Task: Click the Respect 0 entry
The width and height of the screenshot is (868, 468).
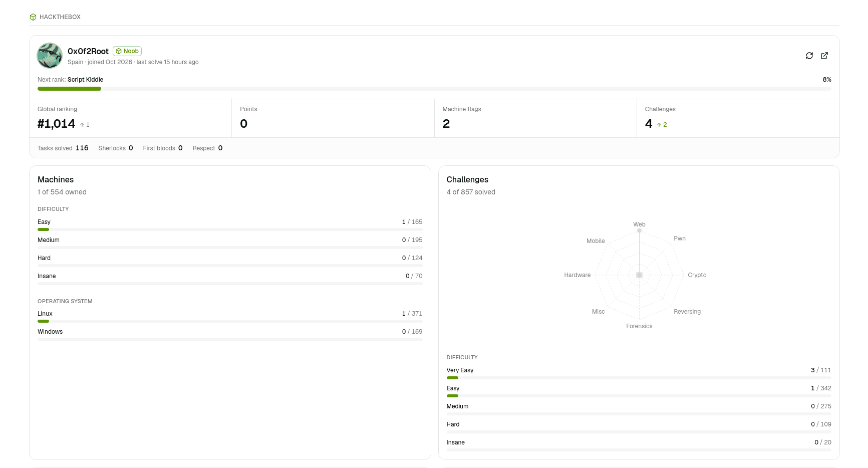Action: click(208, 148)
